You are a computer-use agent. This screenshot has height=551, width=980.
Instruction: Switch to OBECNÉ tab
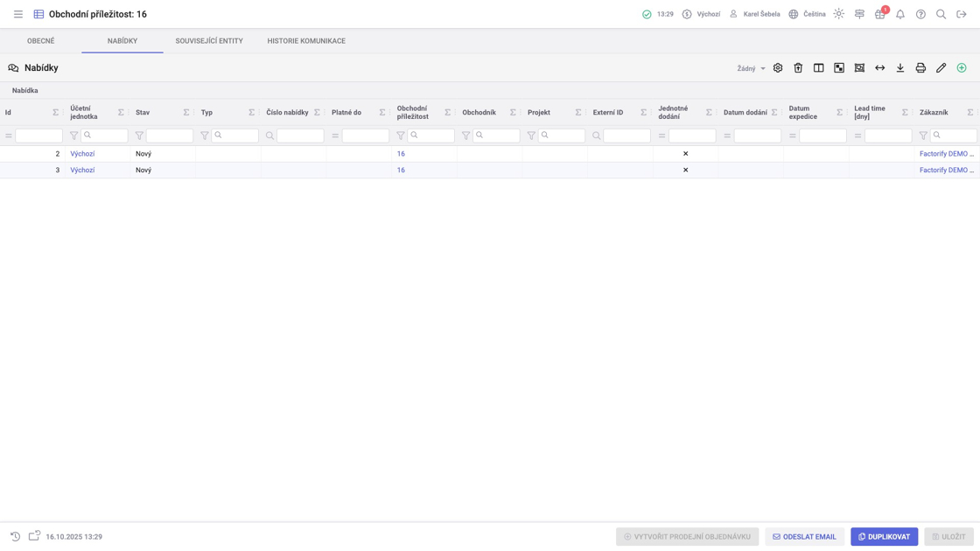40,40
